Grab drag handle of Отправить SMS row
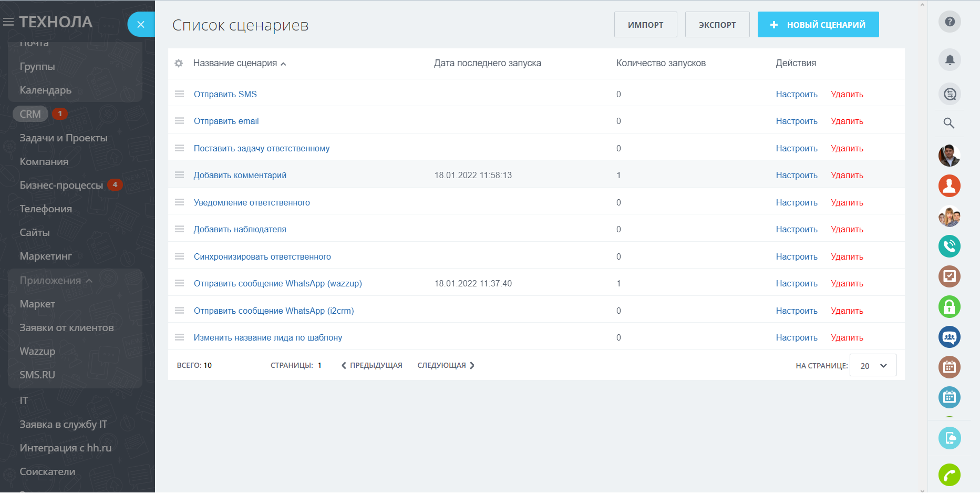The height and width of the screenshot is (494, 980). click(x=179, y=94)
